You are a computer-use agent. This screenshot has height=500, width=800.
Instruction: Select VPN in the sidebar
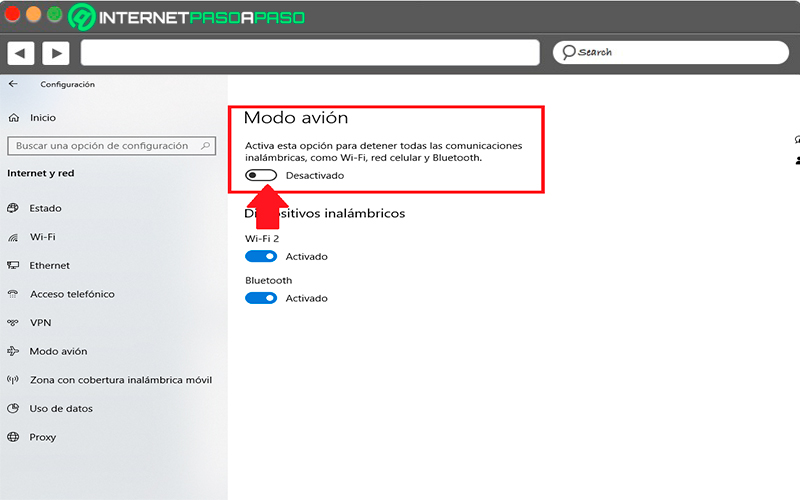tap(40, 322)
